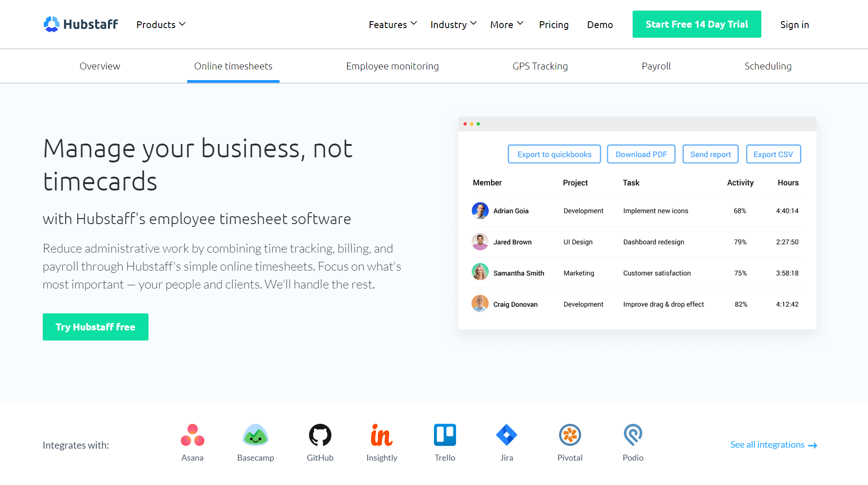Click the Project column header

pyautogui.click(x=575, y=183)
